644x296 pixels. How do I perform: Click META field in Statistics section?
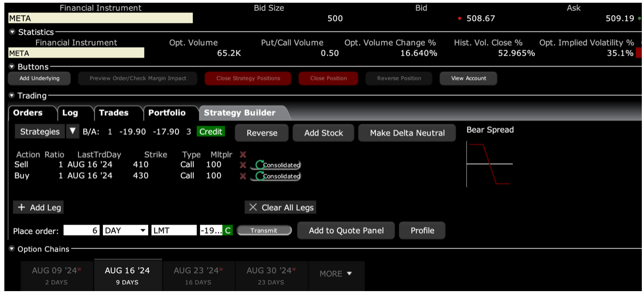pyautogui.click(x=76, y=53)
